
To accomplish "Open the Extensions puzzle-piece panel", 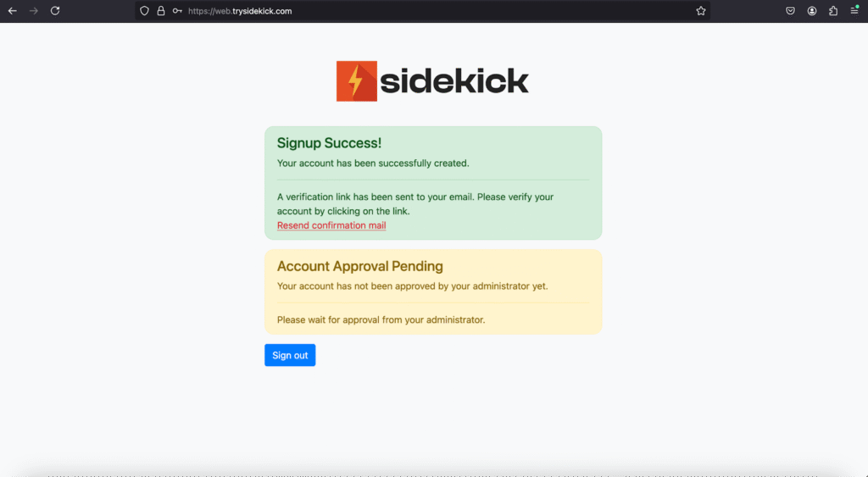I will click(833, 11).
